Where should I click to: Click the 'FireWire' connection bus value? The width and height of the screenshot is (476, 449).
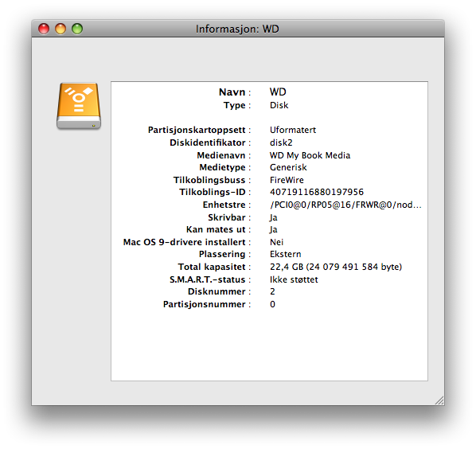click(x=287, y=180)
